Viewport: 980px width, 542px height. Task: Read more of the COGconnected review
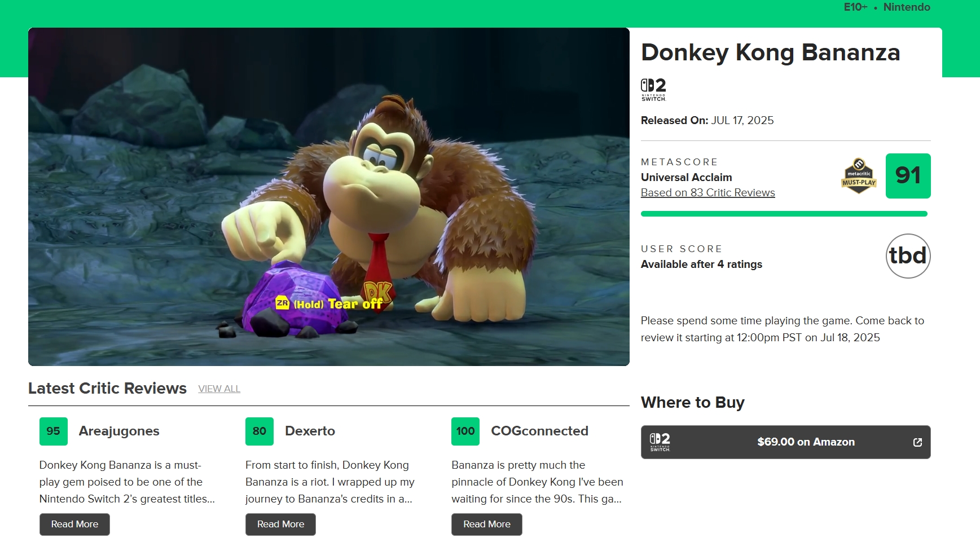[486, 525]
